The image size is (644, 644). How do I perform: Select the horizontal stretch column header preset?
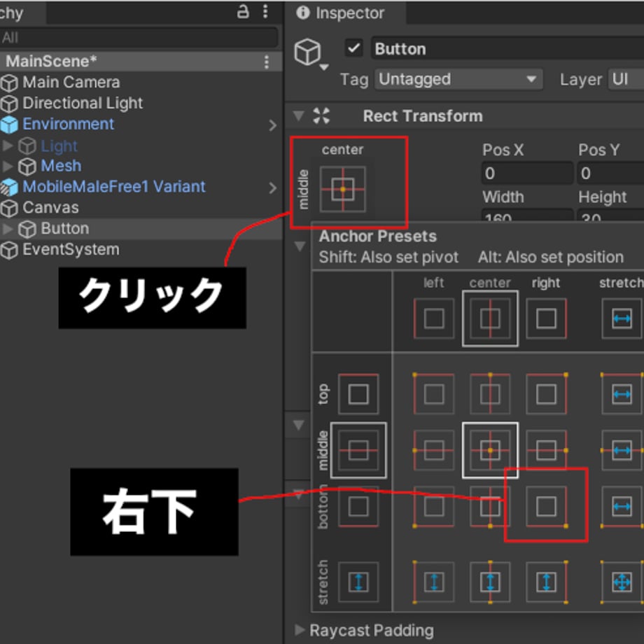pos(622,318)
